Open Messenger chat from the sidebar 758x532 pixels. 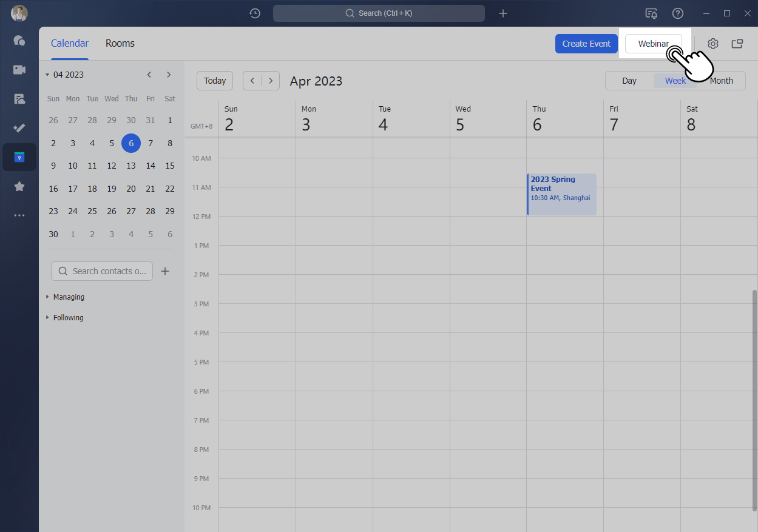click(19, 41)
